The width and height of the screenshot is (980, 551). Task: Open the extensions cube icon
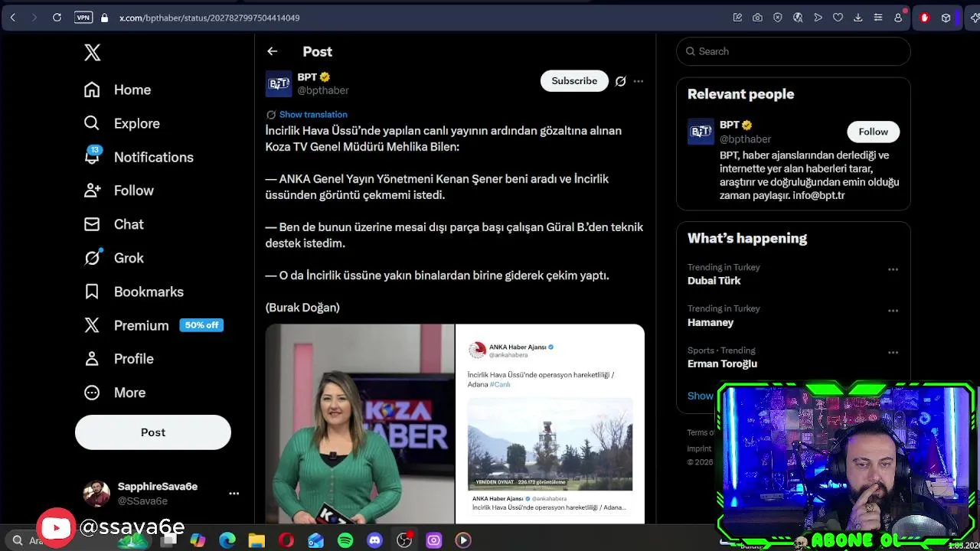pos(946,18)
